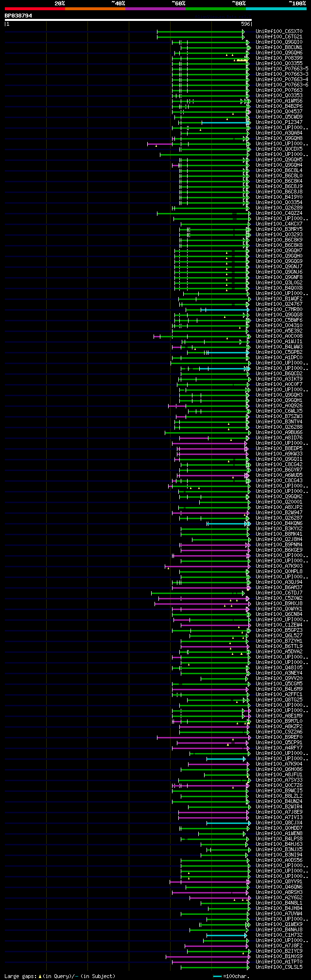Click the white query sequence length bar

click(128, 20)
